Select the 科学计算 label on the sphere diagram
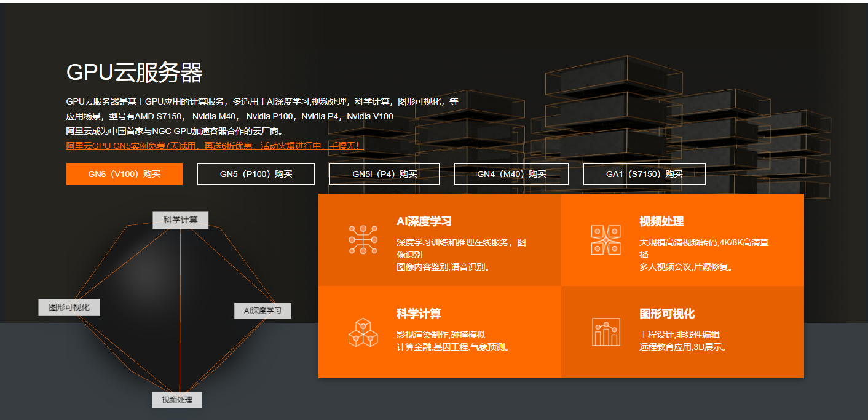Viewport: 868px width, 420px height. point(181,220)
